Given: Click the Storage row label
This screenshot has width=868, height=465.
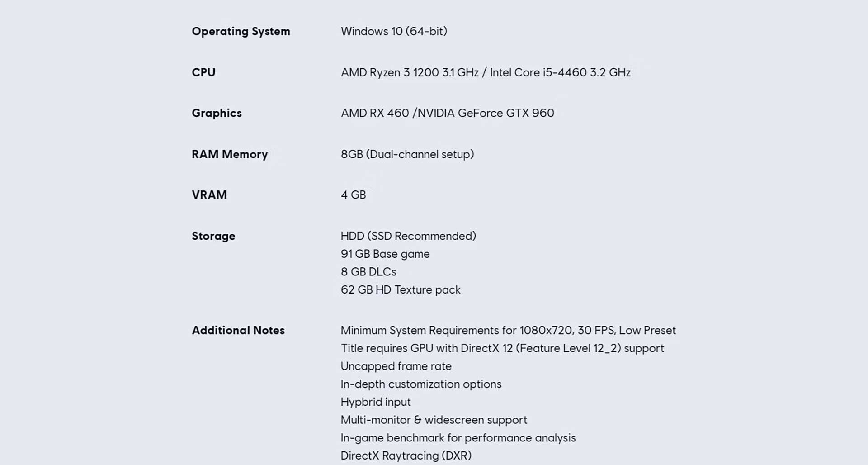Looking at the screenshot, I should click(x=213, y=236).
